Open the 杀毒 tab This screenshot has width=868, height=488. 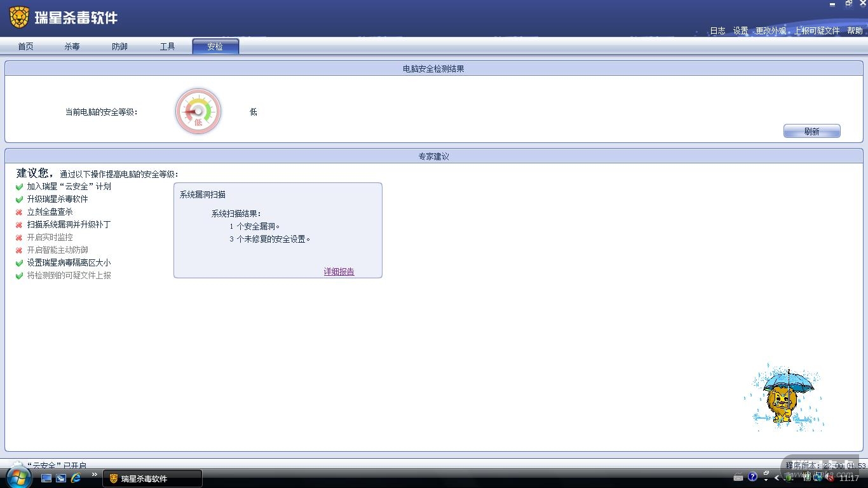pos(72,46)
